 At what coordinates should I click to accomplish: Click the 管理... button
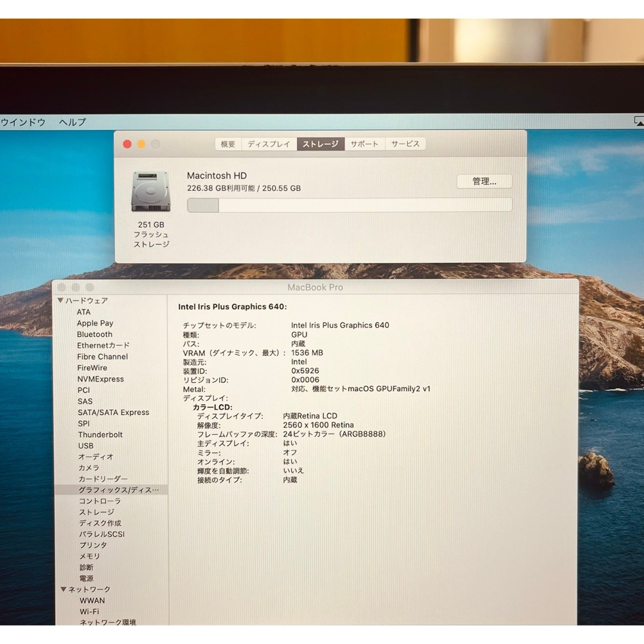(484, 181)
